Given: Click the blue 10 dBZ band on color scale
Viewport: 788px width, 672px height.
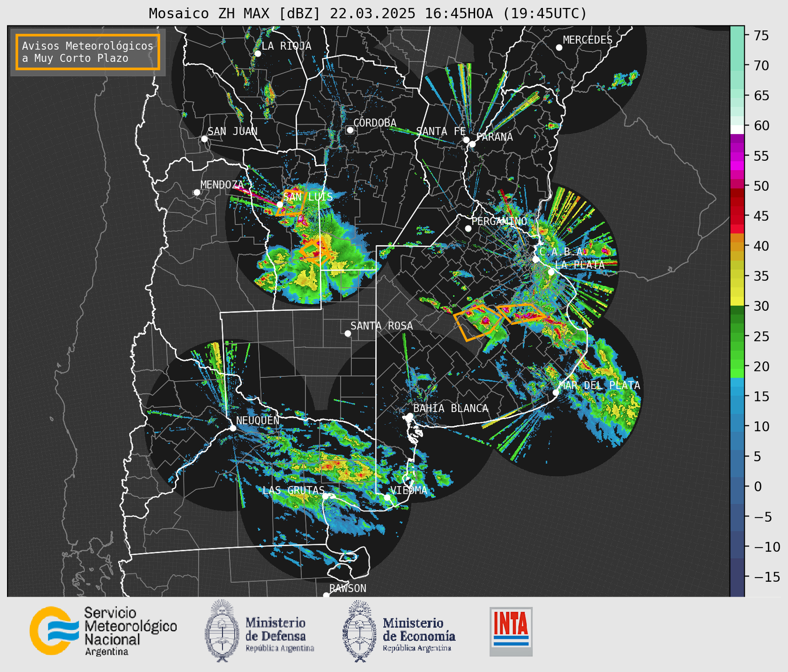Looking at the screenshot, I should pyautogui.click(x=737, y=426).
